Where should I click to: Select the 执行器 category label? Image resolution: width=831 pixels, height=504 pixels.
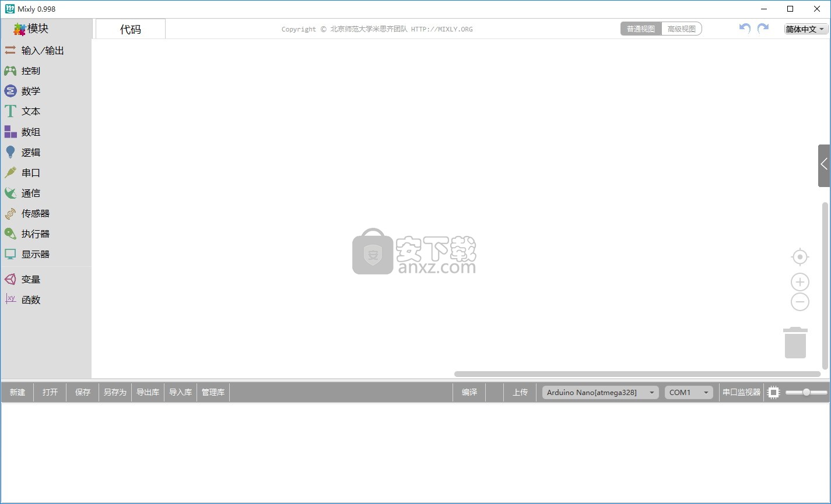[x=36, y=234]
